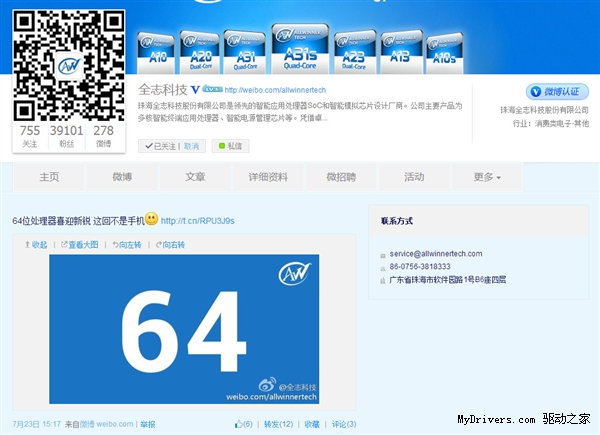Image resolution: width=600 pixels, height=435 pixels.
Task: Click the address 广东省珠海市软件园路1号
Action: (x=447, y=280)
